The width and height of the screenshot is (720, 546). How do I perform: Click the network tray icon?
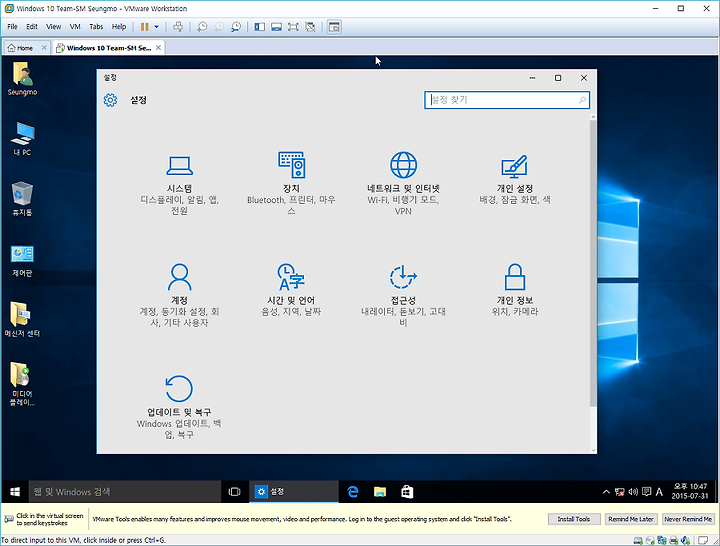(x=619, y=492)
